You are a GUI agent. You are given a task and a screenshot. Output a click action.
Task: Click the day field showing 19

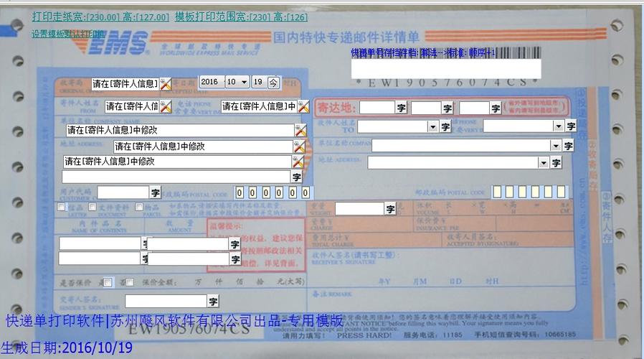(x=258, y=82)
